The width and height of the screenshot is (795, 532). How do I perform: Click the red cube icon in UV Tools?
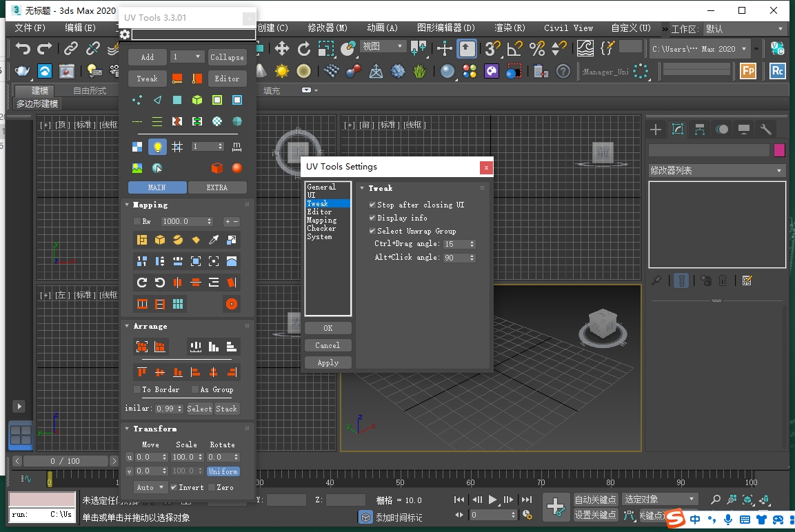click(x=217, y=167)
